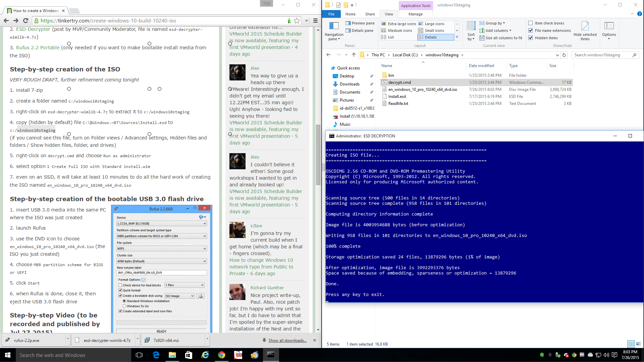Open Explorer recent locations dropdown
This screenshot has height=362, width=644.
pyautogui.click(x=346, y=55)
